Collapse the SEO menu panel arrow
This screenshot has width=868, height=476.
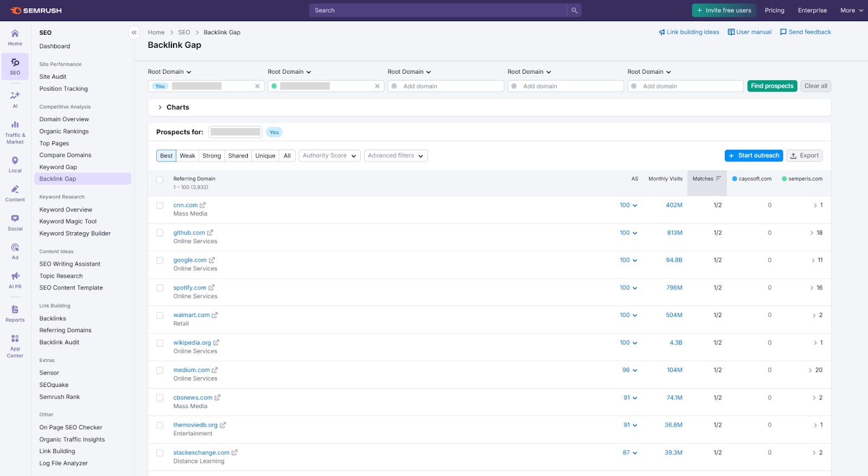134,33
